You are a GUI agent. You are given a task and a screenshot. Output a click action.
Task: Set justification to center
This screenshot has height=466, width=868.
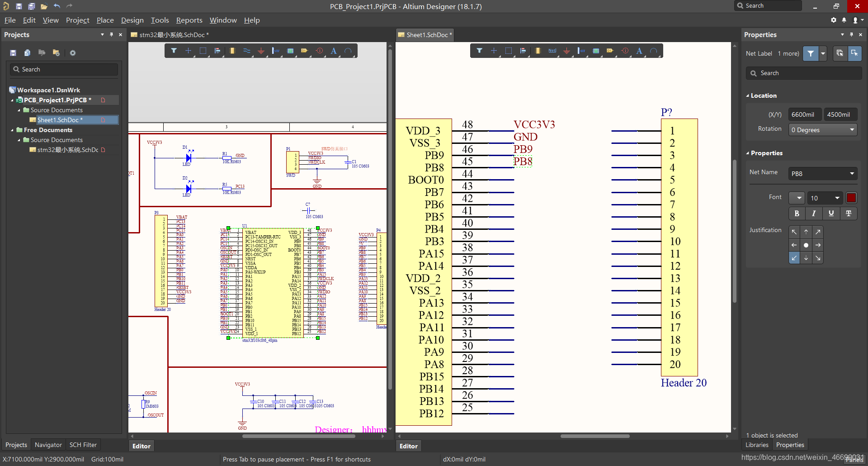[806, 245]
